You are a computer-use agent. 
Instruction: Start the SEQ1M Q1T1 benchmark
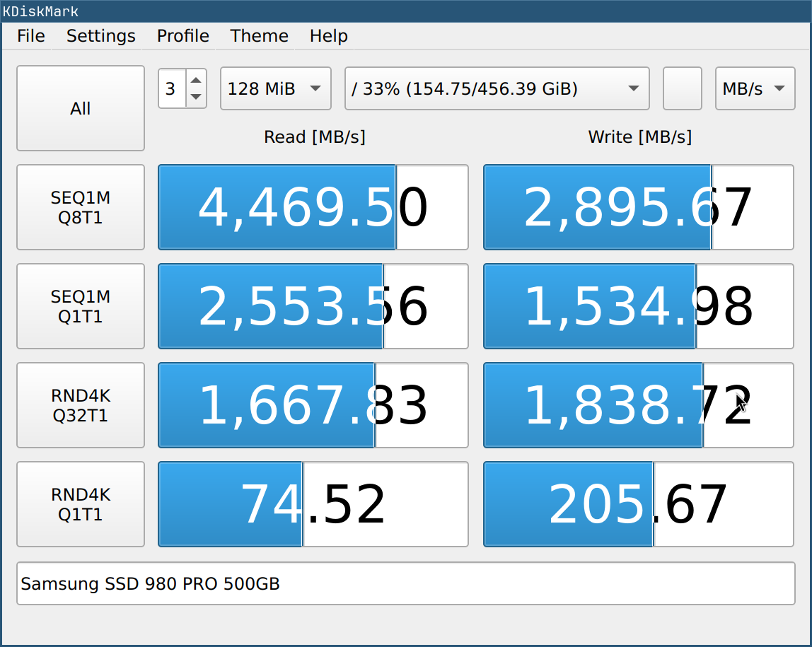pyautogui.click(x=80, y=306)
